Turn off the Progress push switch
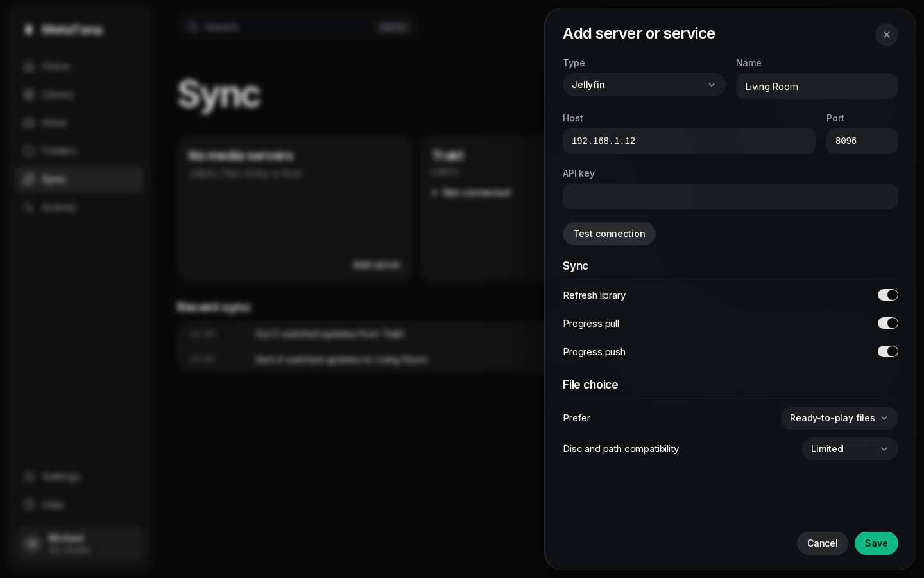The width and height of the screenshot is (924, 578). click(x=887, y=351)
